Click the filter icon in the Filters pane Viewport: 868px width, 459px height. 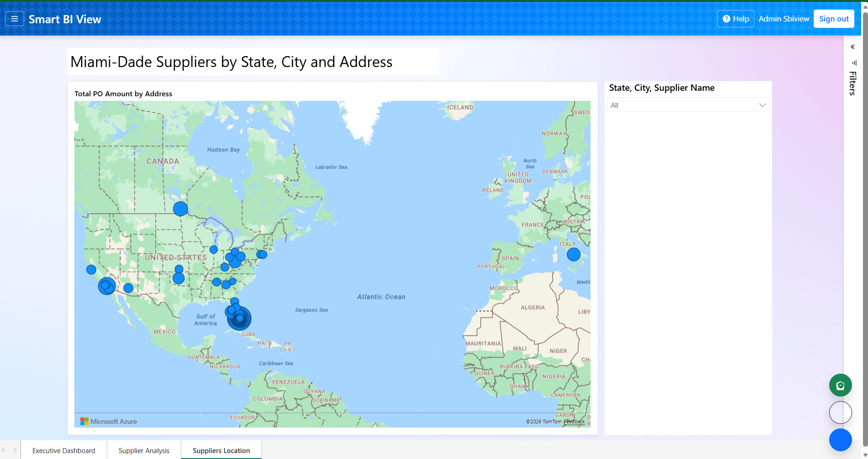pos(853,63)
